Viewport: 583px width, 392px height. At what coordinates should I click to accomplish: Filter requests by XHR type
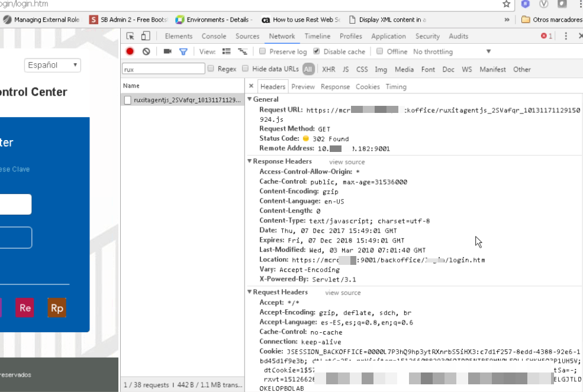tap(328, 69)
